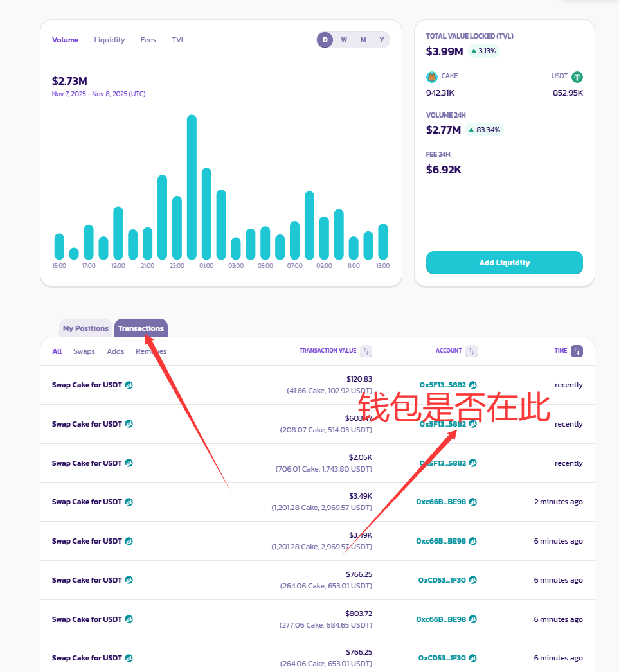Viewport: 619px width, 672px height.
Task: Click the sort icon beside Transaction Value
Action: (x=366, y=351)
